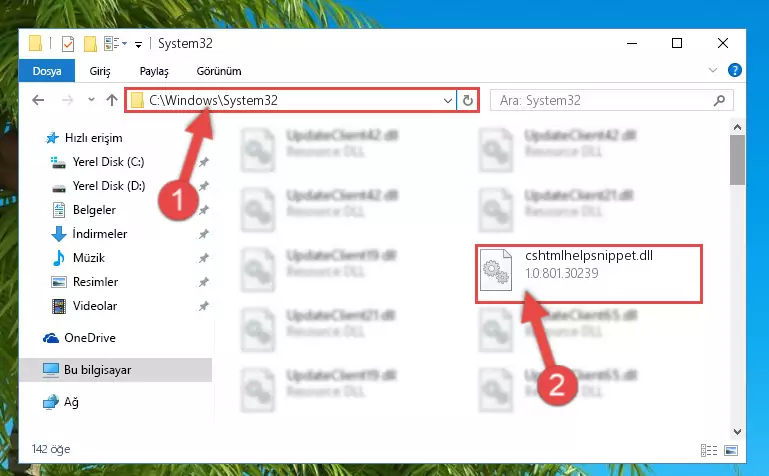Open the address bar history dropdown

(x=447, y=100)
